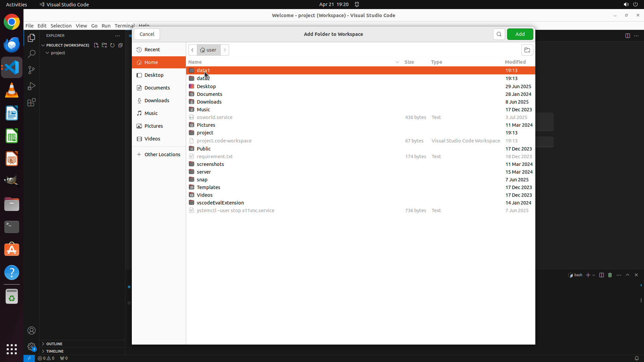Click the Name column sort arrow
This screenshot has width=644, height=362.
[x=397, y=62]
